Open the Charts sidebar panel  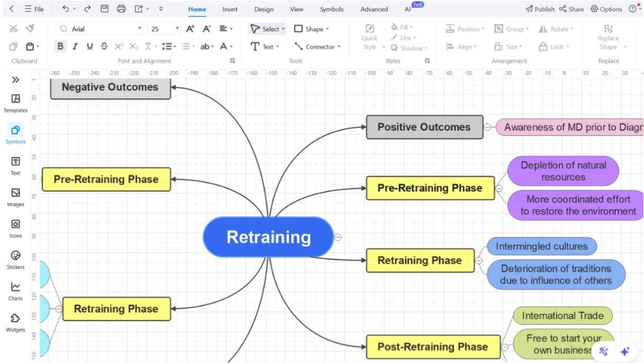16,291
